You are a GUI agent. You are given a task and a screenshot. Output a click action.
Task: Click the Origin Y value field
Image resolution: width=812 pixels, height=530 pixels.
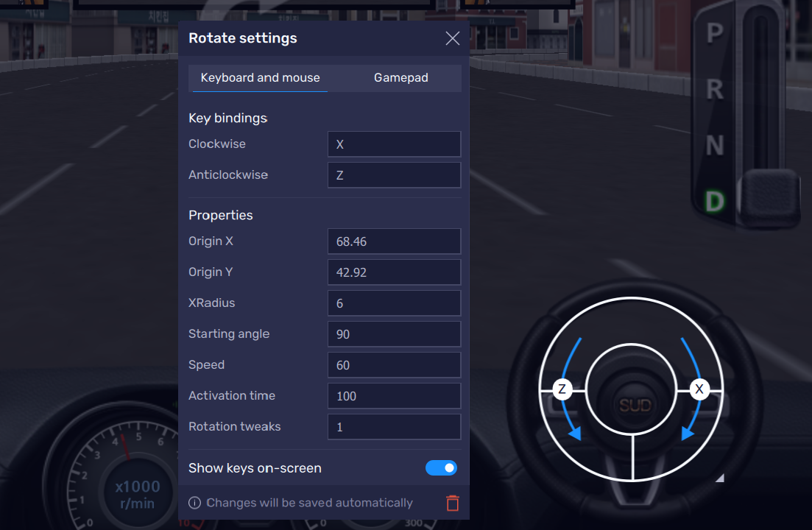(394, 272)
